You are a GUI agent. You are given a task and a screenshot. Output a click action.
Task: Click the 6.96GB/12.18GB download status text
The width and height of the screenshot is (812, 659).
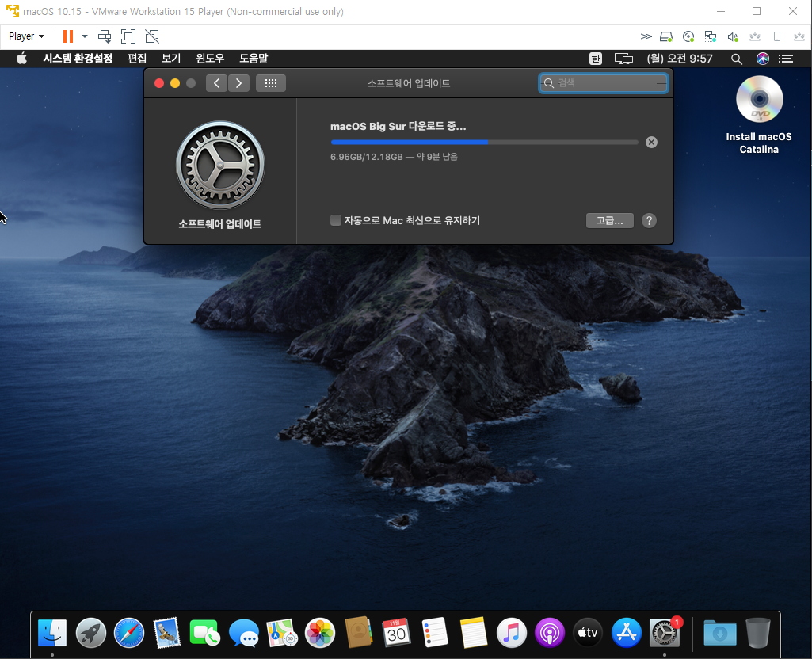pos(394,157)
